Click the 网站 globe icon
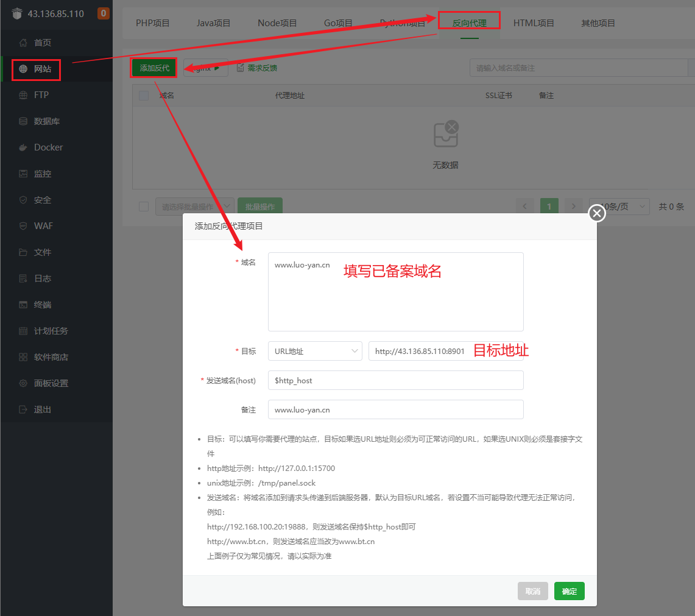The height and width of the screenshot is (616, 695). [x=23, y=69]
